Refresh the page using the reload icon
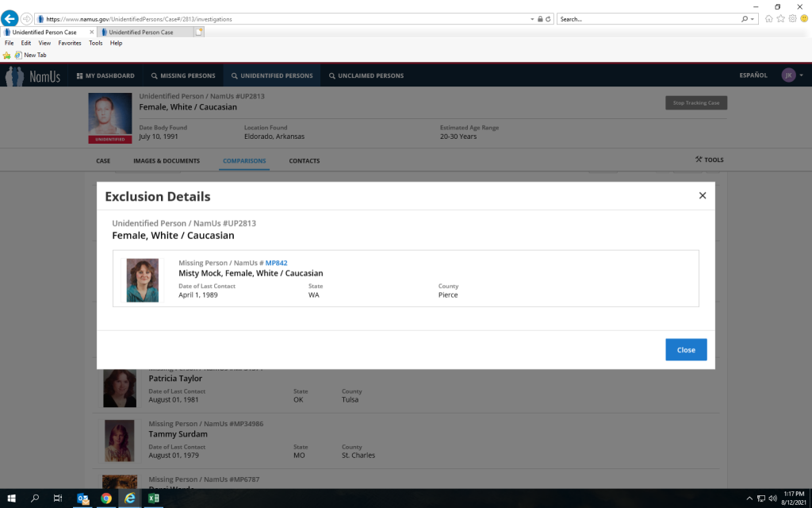Viewport: 812px width, 508px height. [548, 19]
